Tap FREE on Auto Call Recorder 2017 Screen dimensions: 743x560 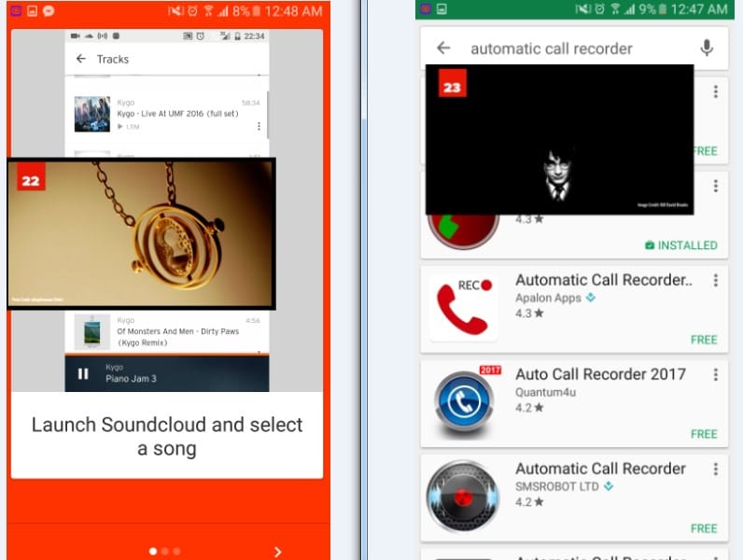703,434
